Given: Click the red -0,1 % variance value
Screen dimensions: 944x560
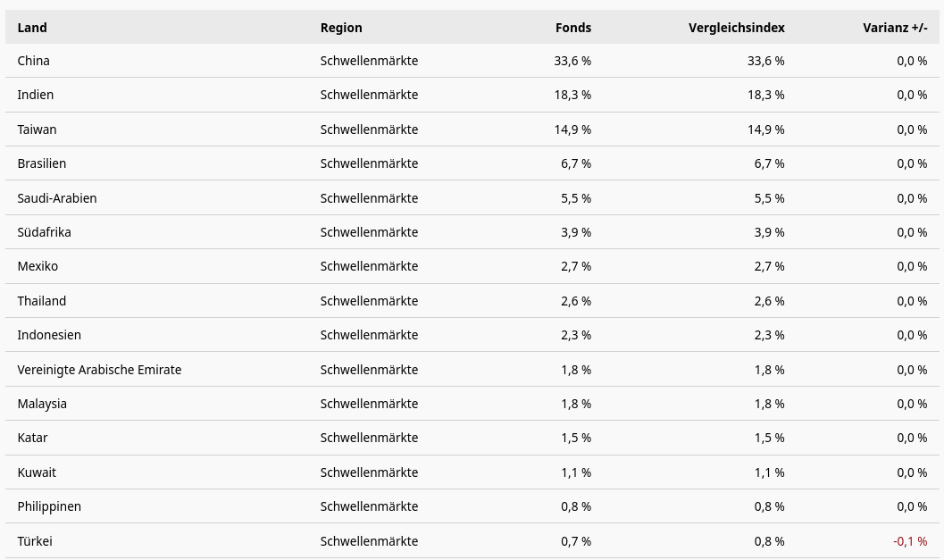Looking at the screenshot, I should (910, 541).
